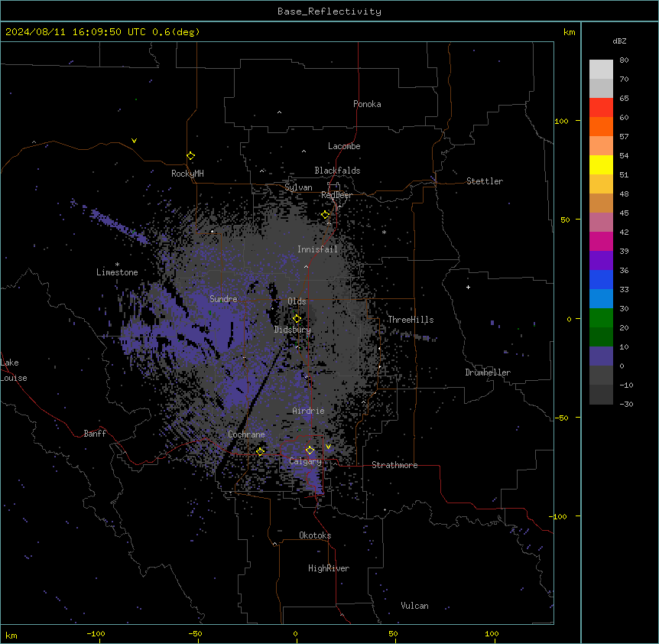Click the Vulcan label
Screen dimensions: 659x644
[x=415, y=606]
